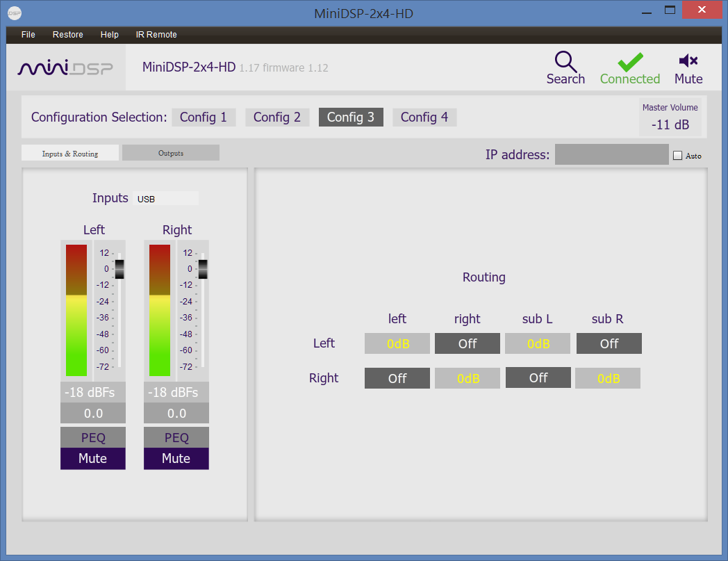Select Config 1
The image size is (728, 561).
pyautogui.click(x=204, y=117)
